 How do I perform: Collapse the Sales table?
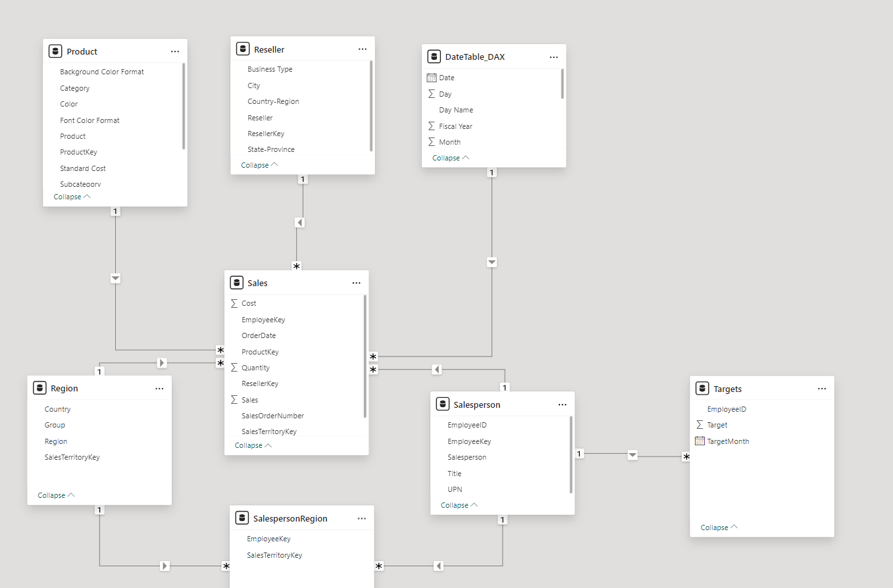click(x=254, y=445)
